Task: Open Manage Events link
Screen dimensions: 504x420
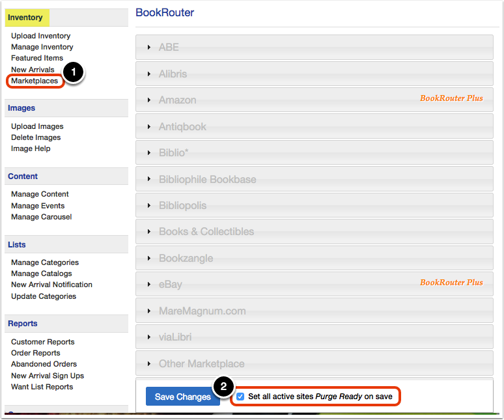Action: point(38,206)
